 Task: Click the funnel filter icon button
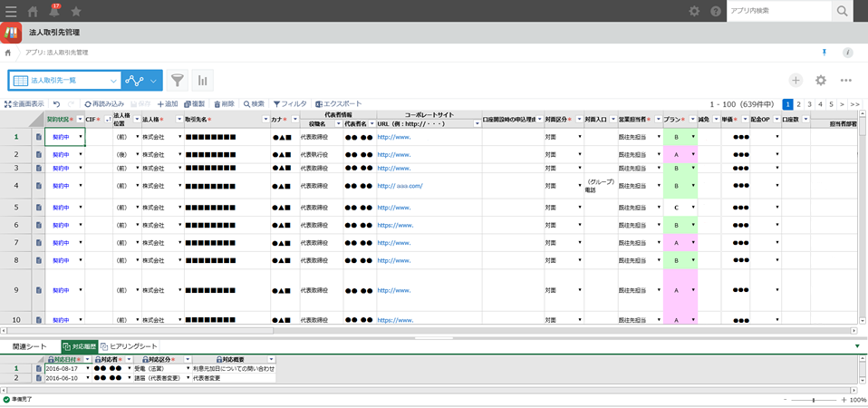(x=178, y=81)
